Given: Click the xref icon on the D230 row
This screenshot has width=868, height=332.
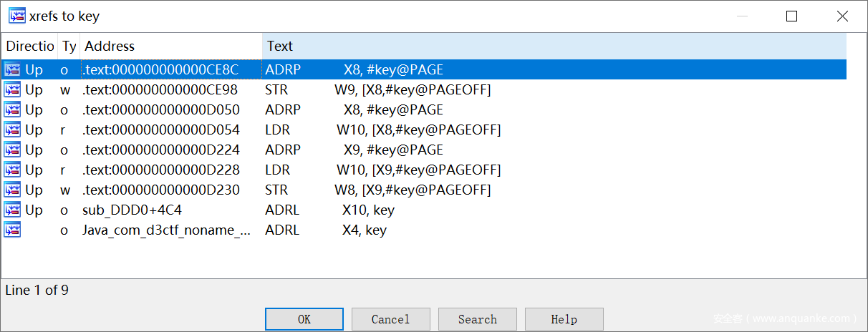Looking at the screenshot, I should click(x=12, y=190).
